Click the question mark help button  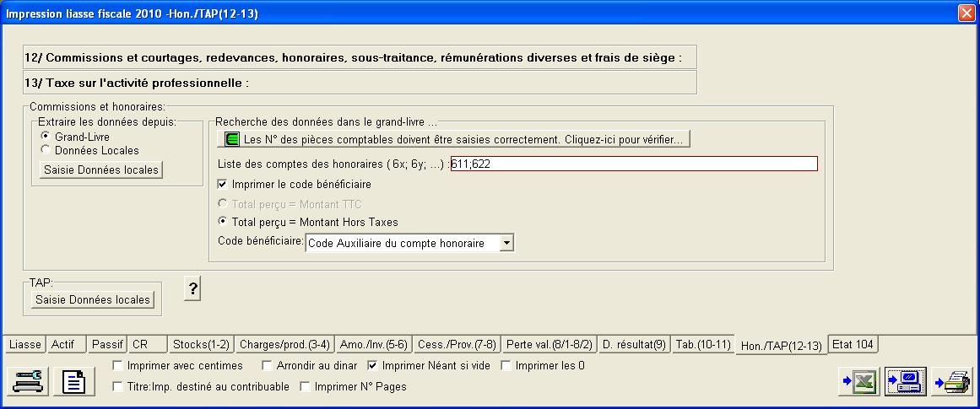[193, 289]
